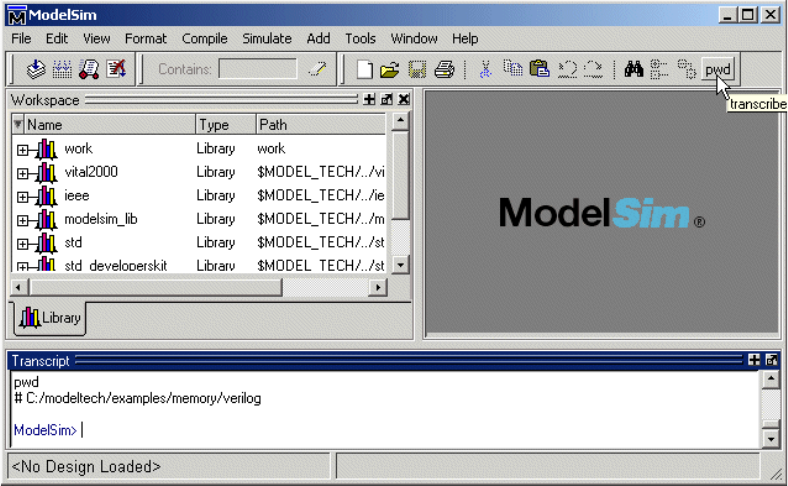Expand the modelsim_lib library node
The width and height of the screenshot is (788, 486).
pos(22,220)
